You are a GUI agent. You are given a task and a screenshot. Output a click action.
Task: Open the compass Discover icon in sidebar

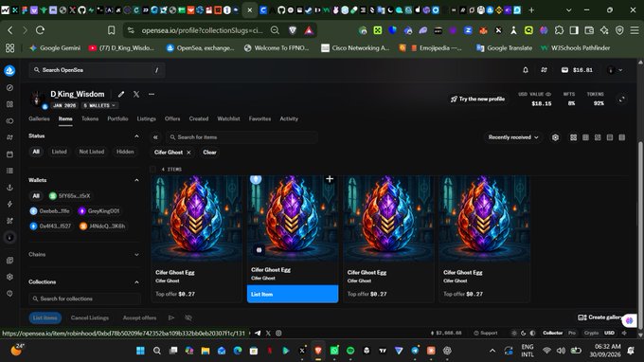[9, 88]
